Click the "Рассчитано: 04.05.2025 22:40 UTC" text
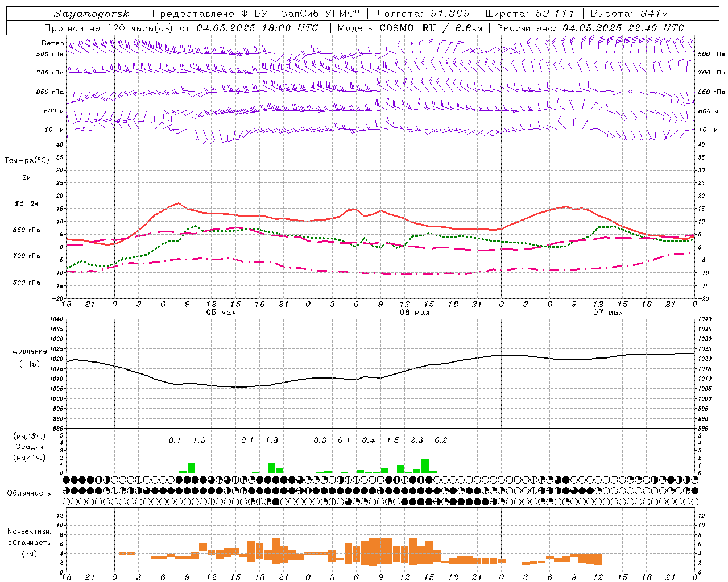Image resolution: width=728 pixels, height=582 pixels. pyautogui.click(x=590, y=28)
